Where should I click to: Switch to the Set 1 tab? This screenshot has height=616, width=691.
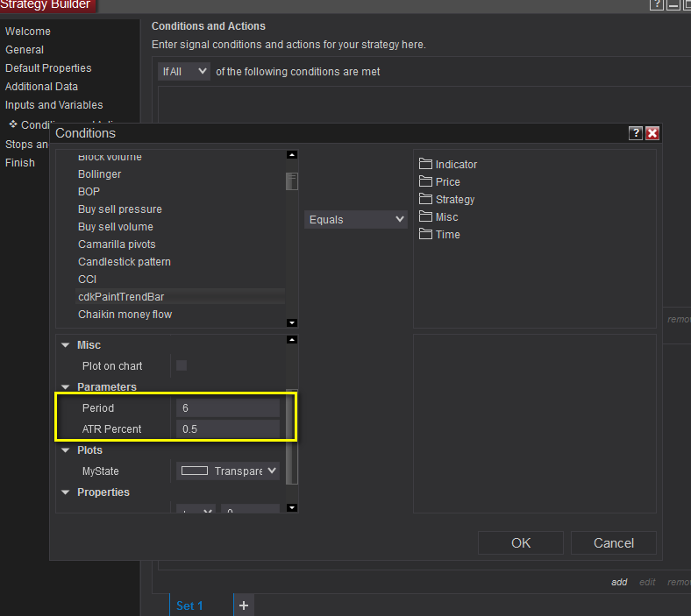[x=189, y=605]
